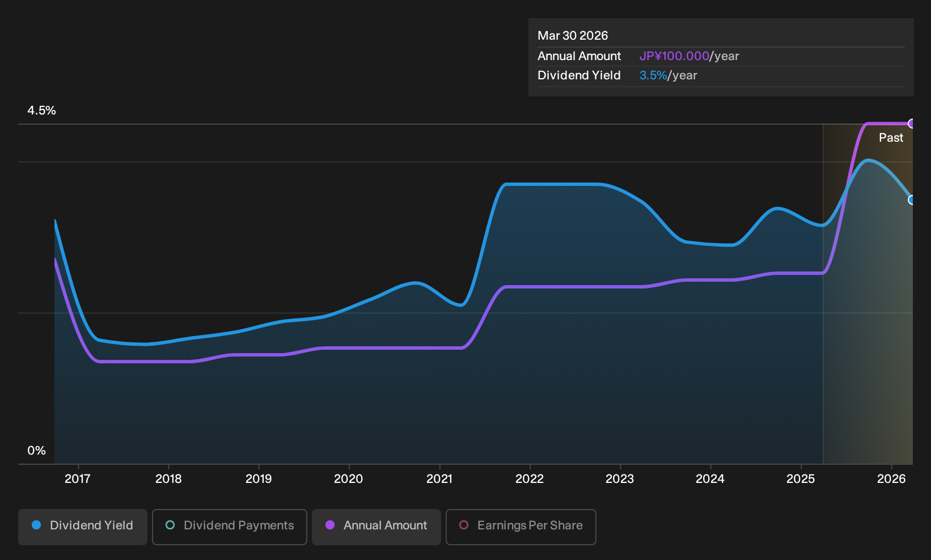
Task: Click the purple Annual Amount legend dot
Action: (330, 525)
